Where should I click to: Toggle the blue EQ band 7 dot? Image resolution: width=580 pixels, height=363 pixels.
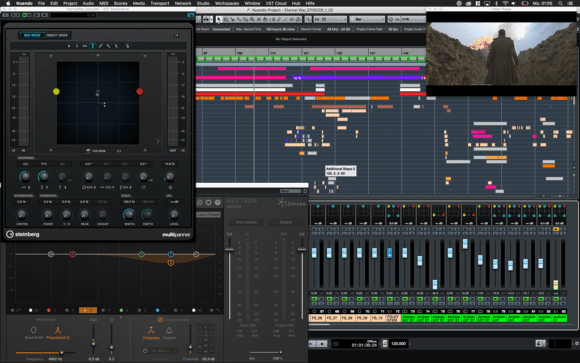(157, 310)
